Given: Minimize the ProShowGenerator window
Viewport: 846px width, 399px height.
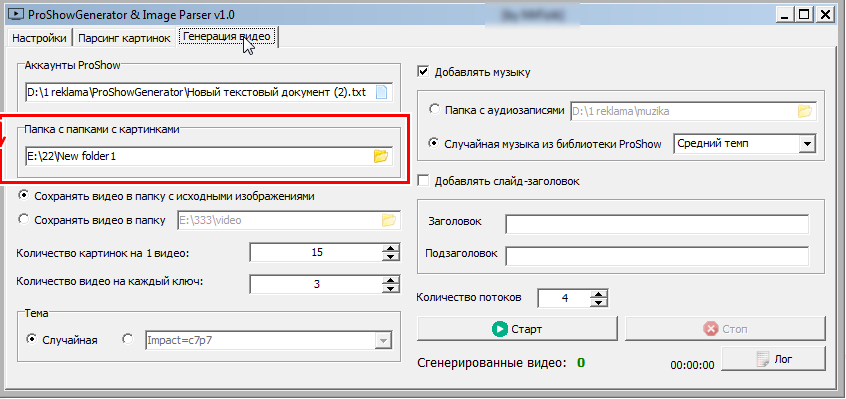Looking at the screenshot, I should click(784, 15).
